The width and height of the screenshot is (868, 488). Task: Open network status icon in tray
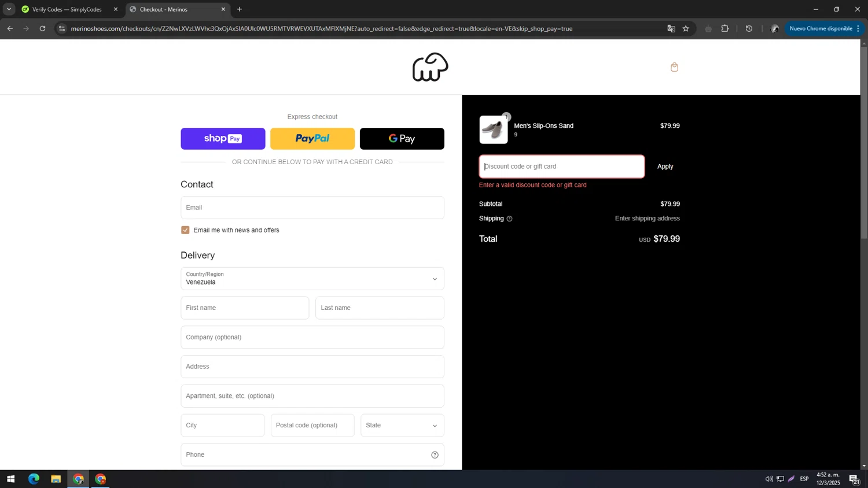[780, 479]
